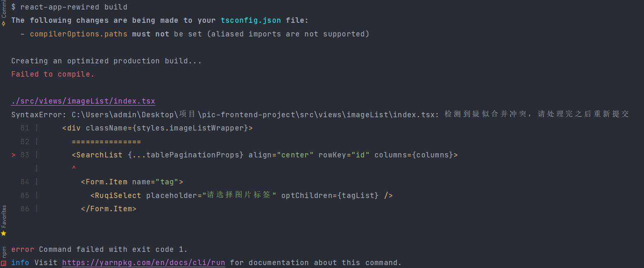Viewport: 644px width, 268px height.
Task: Click the merge conflict equals-sign line
Action: pyautogui.click(x=106, y=142)
